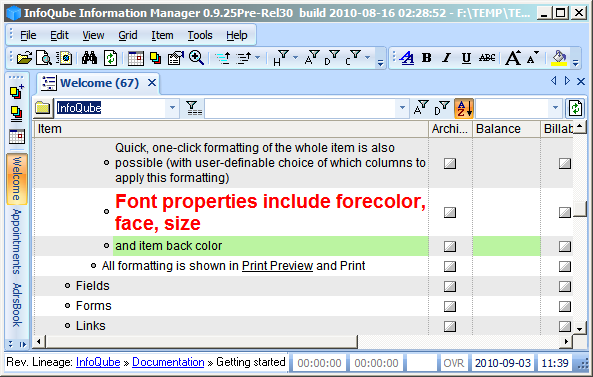Follow the InfoQube lineage link in the status bar
593x377 pixels.
[98, 362]
